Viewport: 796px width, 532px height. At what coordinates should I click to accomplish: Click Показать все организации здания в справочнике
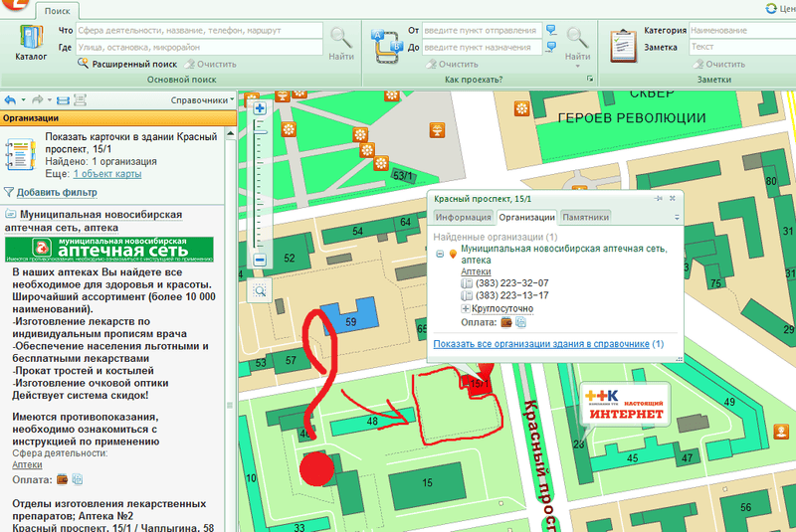click(541, 344)
